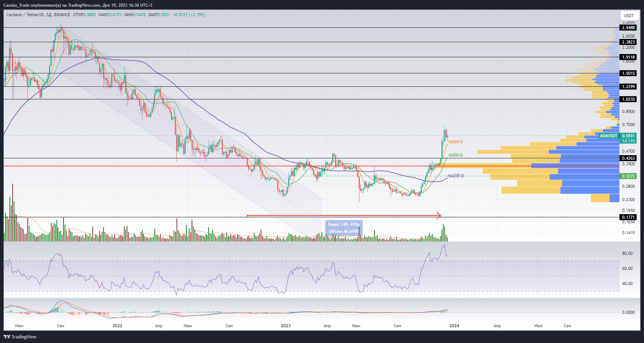Click the red arrowhead ending the date range
This screenshot has width=644, height=343.
pos(438,216)
